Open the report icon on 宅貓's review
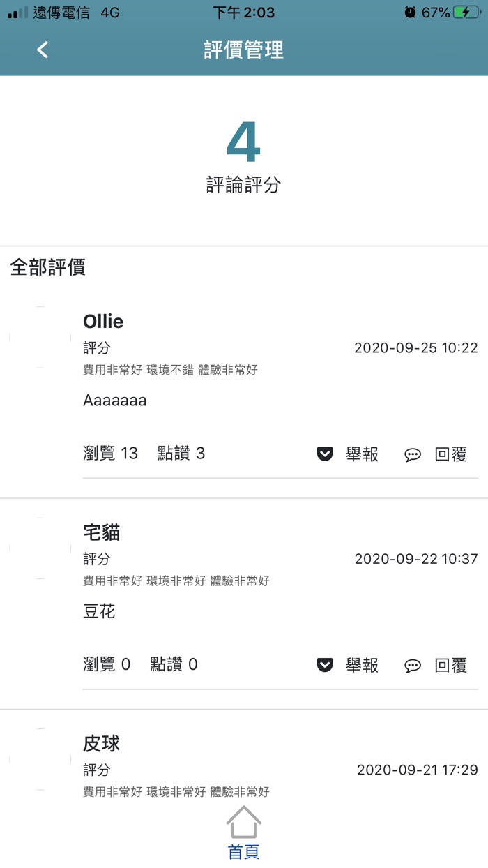Screen dimensions: 488x868 point(323,665)
